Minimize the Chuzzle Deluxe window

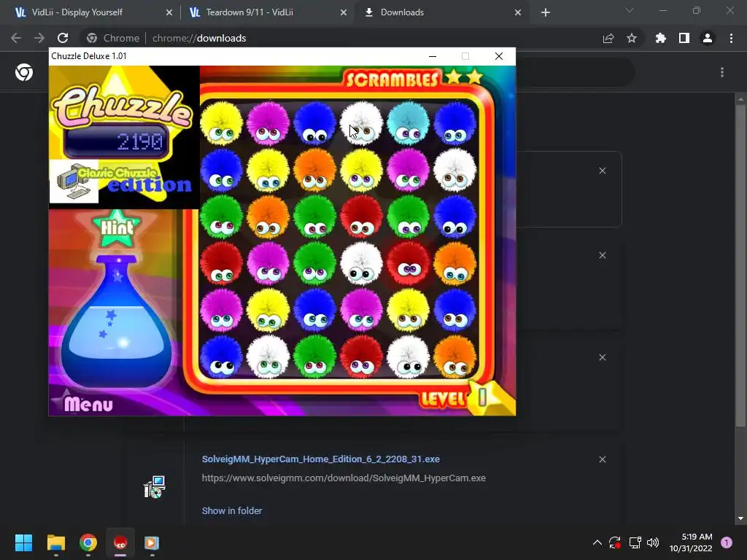click(x=433, y=56)
